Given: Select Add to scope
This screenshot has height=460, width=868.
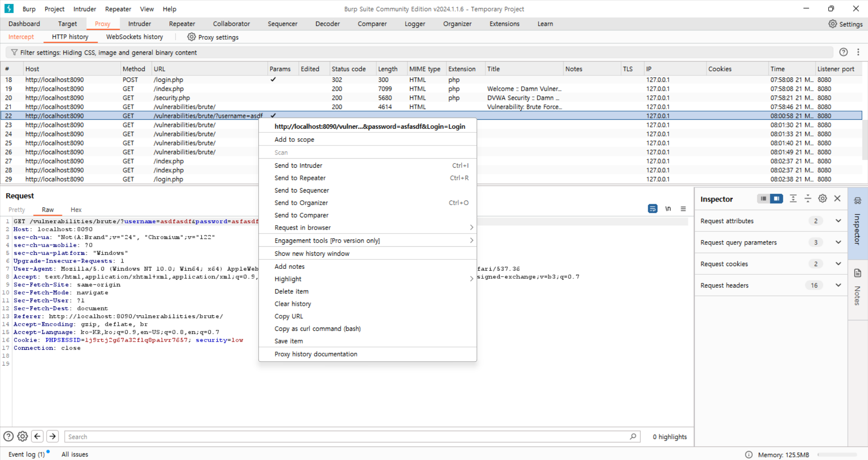Looking at the screenshot, I should click(368, 140).
